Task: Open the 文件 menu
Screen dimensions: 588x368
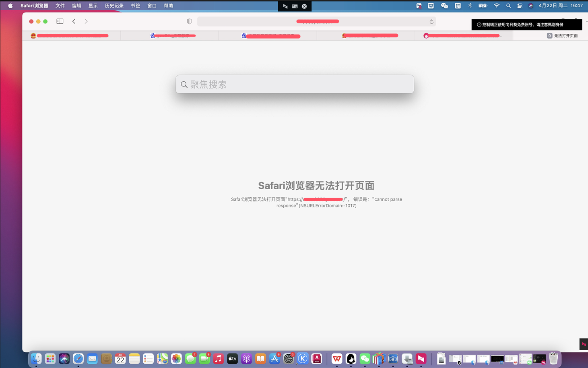Action: pos(60,6)
